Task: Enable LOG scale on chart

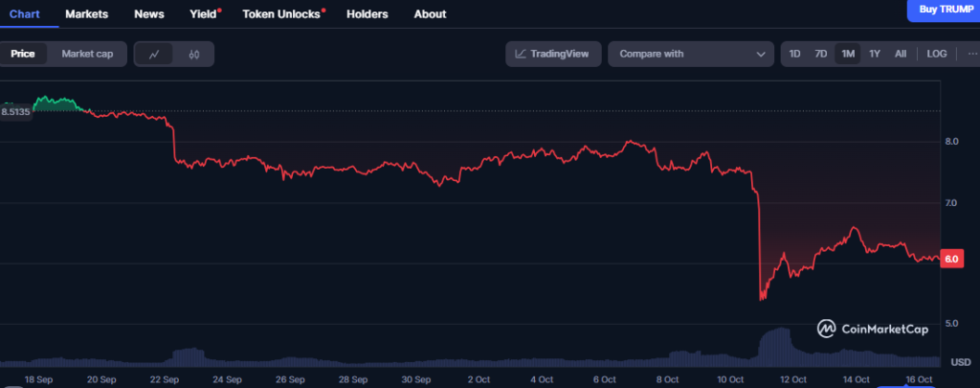Action: point(937,54)
